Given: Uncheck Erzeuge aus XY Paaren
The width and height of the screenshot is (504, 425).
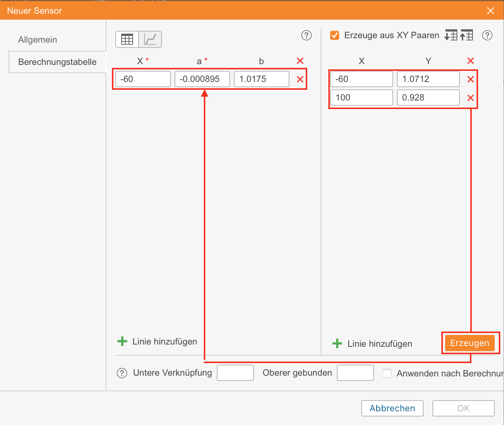Looking at the screenshot, I should tap(335, 35).
